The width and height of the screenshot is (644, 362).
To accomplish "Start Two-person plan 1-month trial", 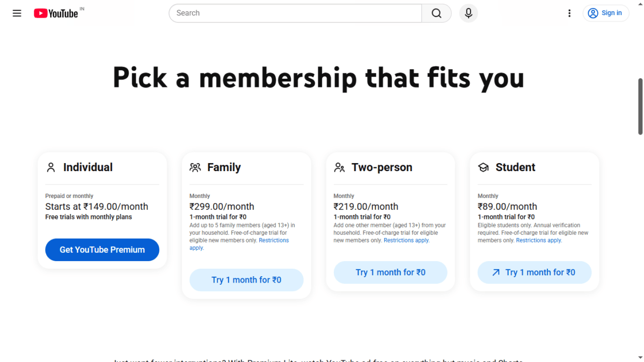I will coord(390,272).
